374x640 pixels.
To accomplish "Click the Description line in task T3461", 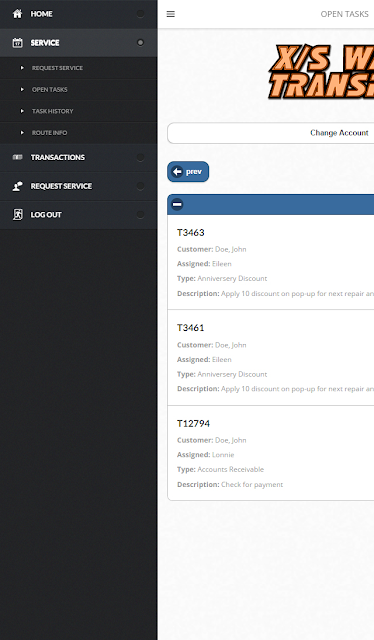I will pyautogui.click(x=275, y=389).
